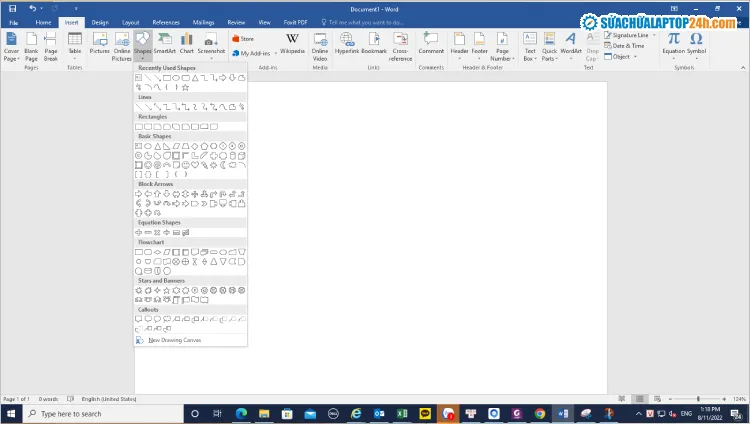750x424 pixels.
Task: Select the Not Equal equation shape
Action: click(x=186, y=233)
